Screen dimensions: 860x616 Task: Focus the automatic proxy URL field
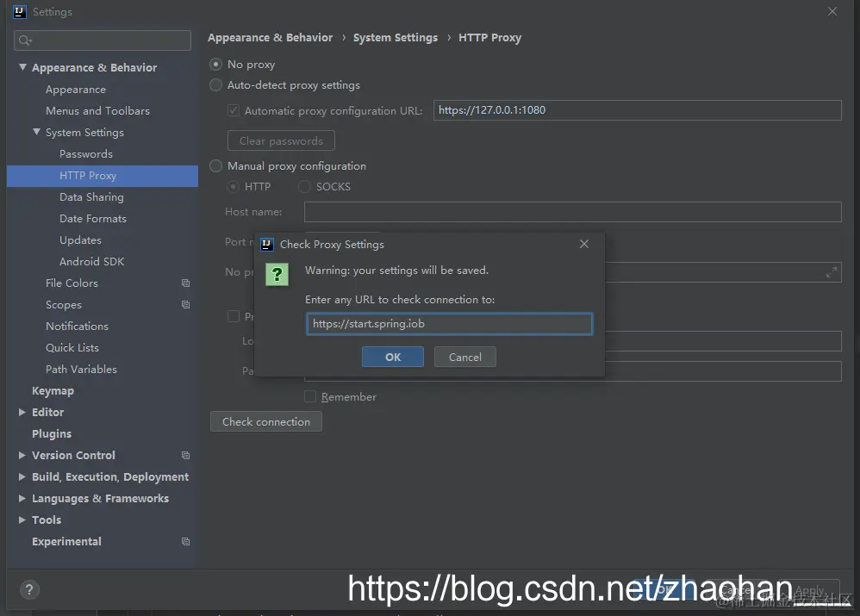[x=638, y=110]
